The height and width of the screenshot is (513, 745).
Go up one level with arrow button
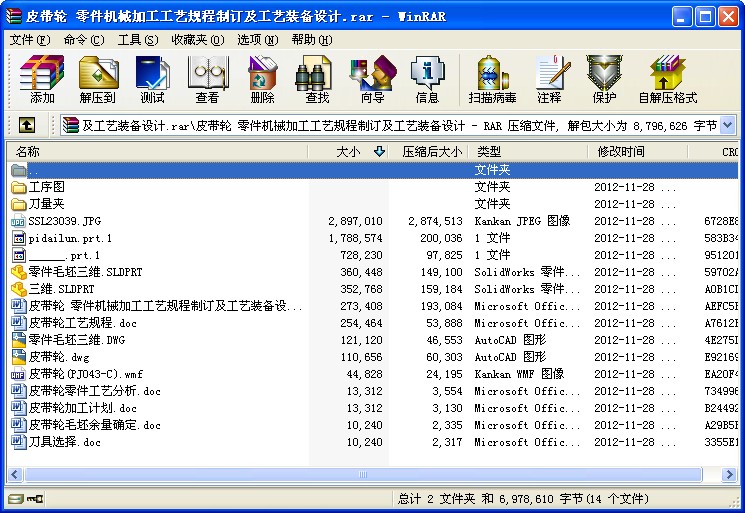click(x=27, y=125)
